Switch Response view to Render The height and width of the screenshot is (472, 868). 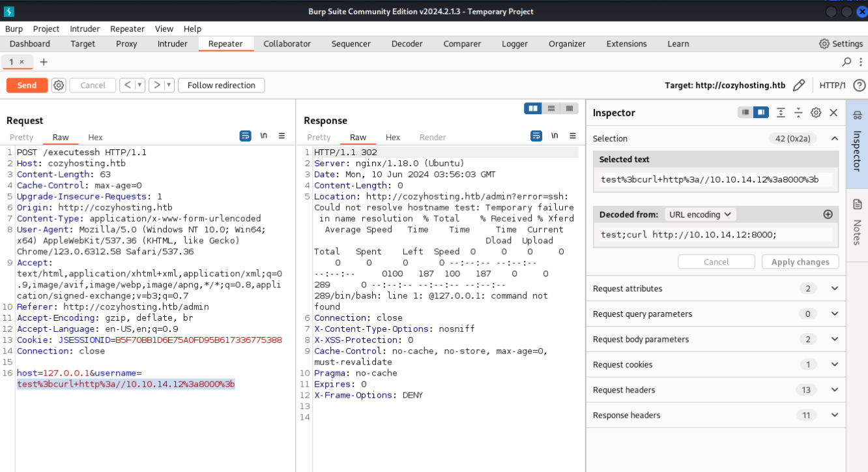(433, 137)
